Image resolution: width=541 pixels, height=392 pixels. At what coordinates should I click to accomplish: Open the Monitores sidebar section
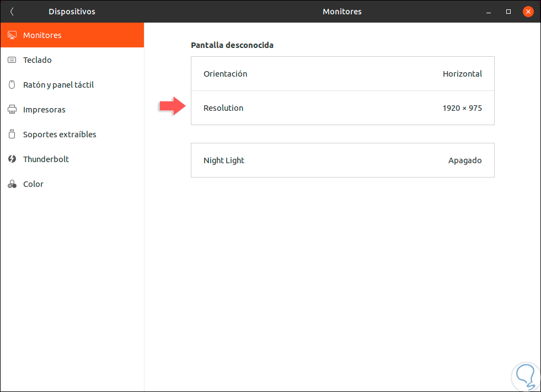(x=72, y=35)
